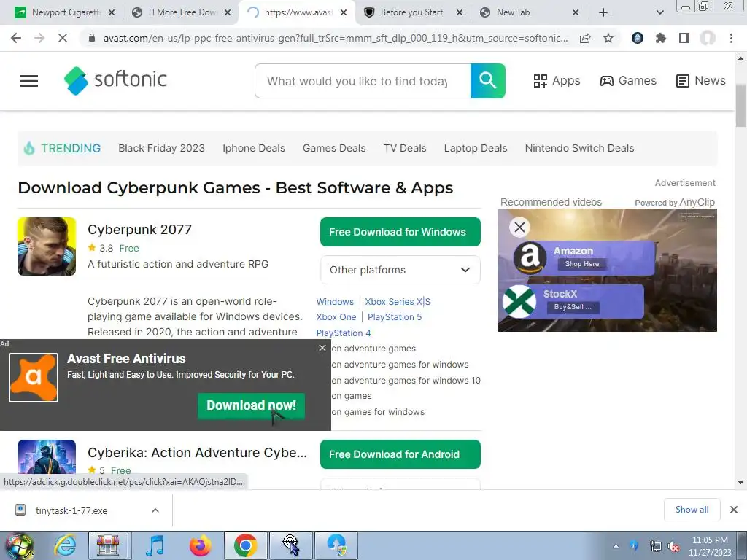
Task: Click the address bar URL
Action: 336,38
